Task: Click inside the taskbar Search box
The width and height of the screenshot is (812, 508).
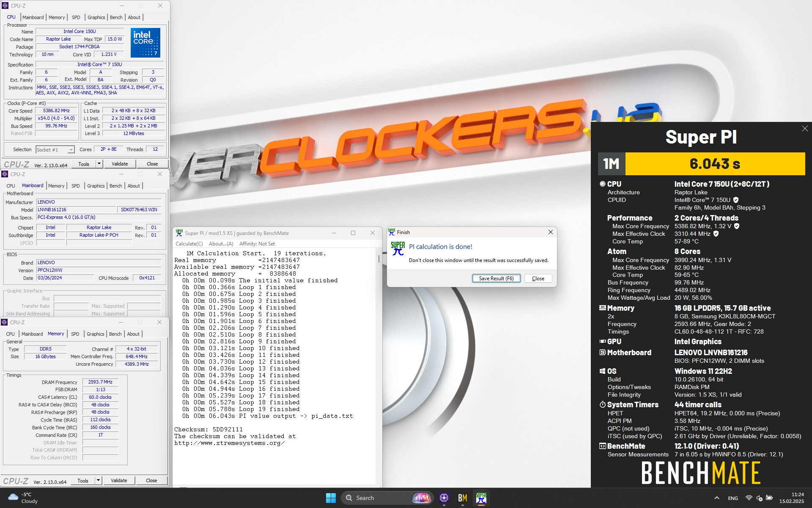Action: [x=387, y=498]
